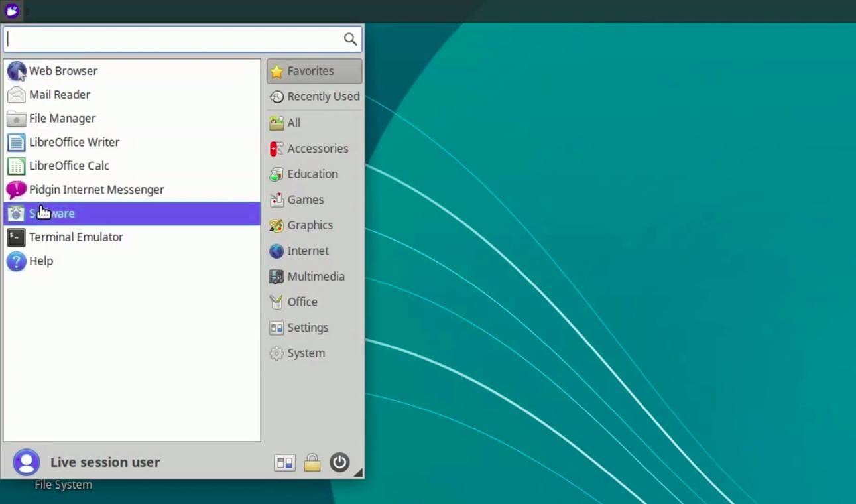
Task: Click the Whisker Menu icon on the panel
Action: (x=11, y=10)
